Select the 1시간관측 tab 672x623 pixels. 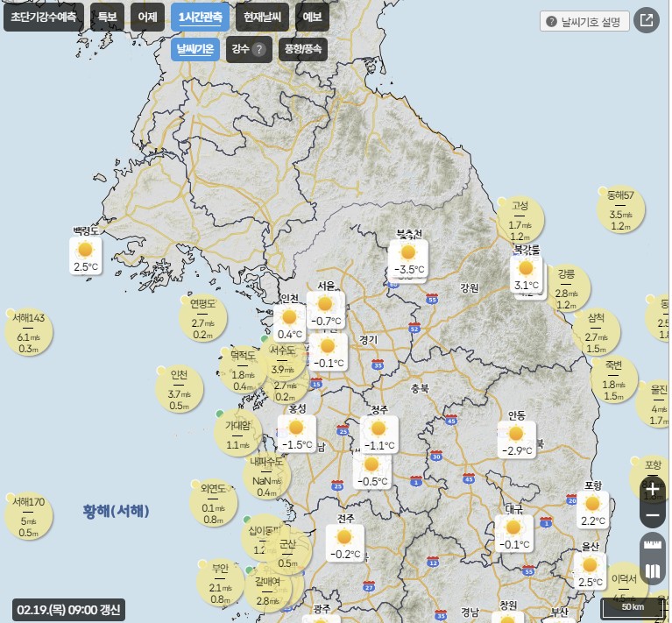tap(200, 18)
